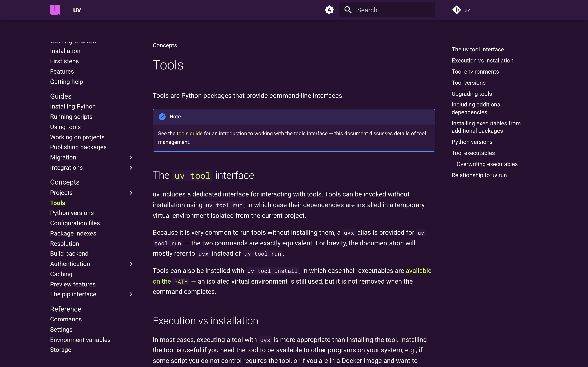Expand the pip interface chevron

(131, 294)
